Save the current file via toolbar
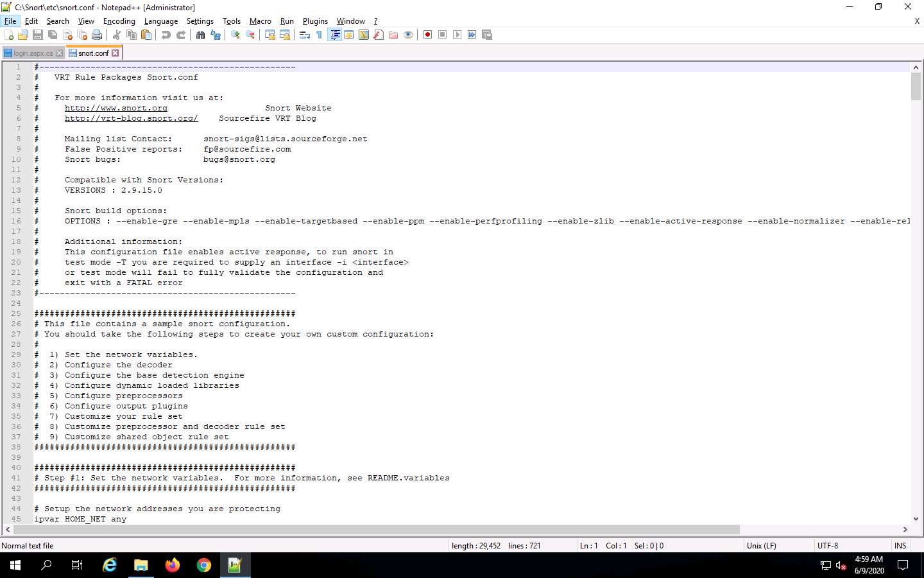This screenshot has height=578, width=924. click(38, 35)
